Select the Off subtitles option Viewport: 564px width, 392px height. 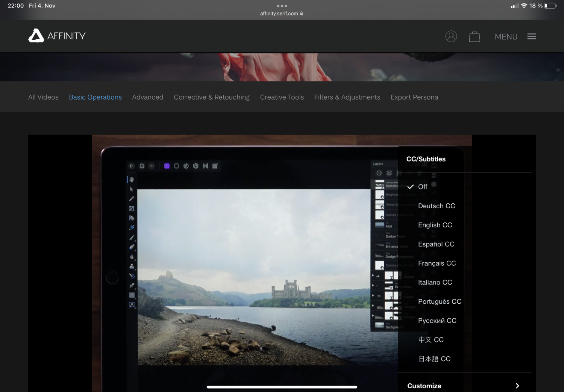pyautogui.click(x=422, y=187)
